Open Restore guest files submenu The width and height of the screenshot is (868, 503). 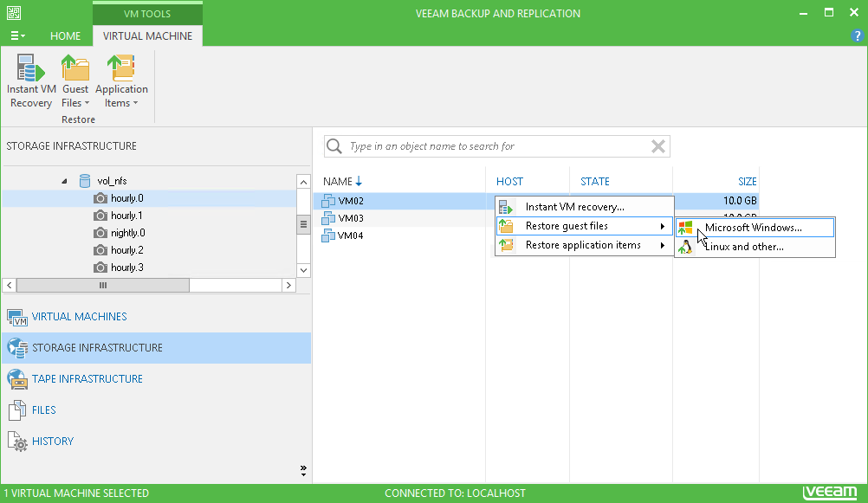(584, 226)
